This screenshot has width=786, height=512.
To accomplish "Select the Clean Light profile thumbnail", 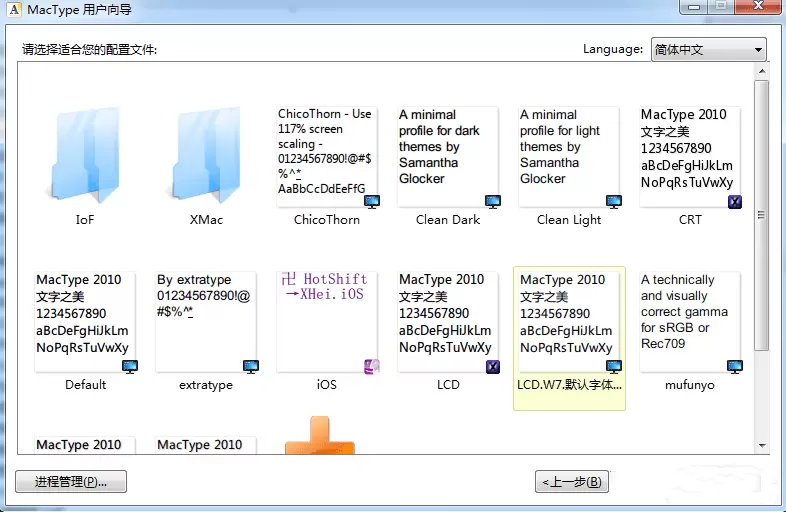I will (569, 156).
